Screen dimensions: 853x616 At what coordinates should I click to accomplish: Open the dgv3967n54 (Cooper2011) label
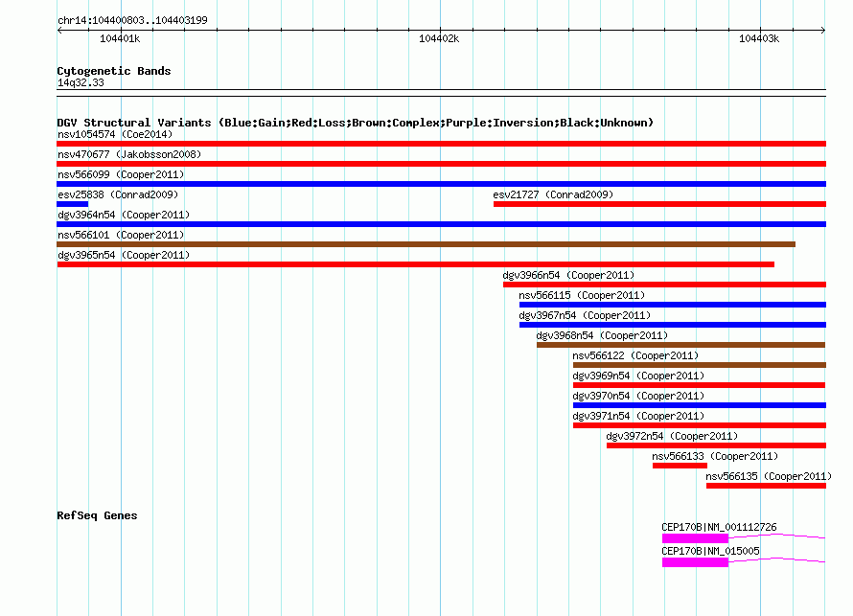tap(585, 315)
